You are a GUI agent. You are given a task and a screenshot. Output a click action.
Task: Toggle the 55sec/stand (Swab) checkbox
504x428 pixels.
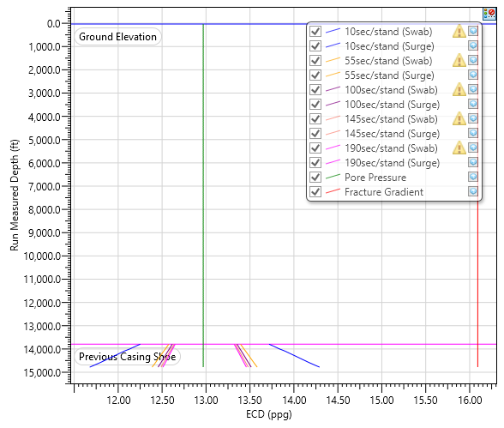(315, 60)
